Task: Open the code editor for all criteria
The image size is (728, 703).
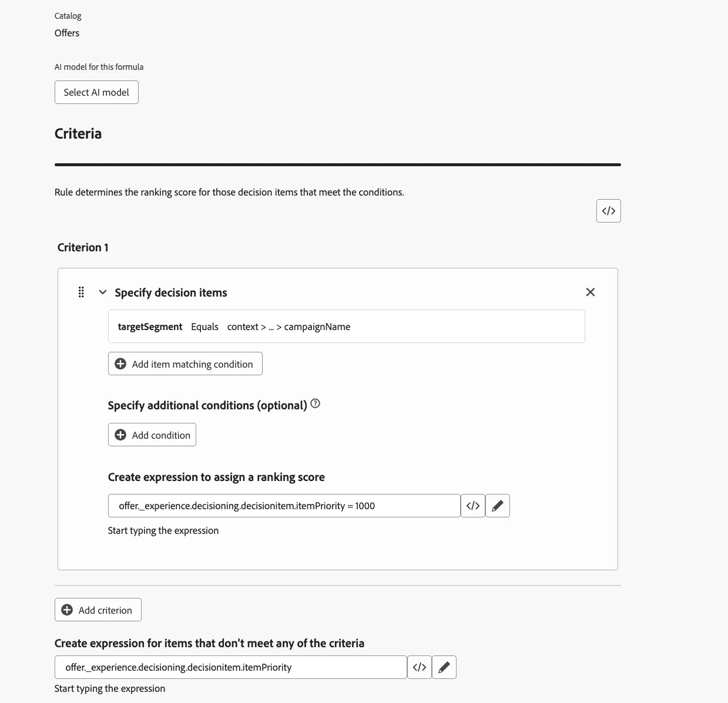Action: 608,211
